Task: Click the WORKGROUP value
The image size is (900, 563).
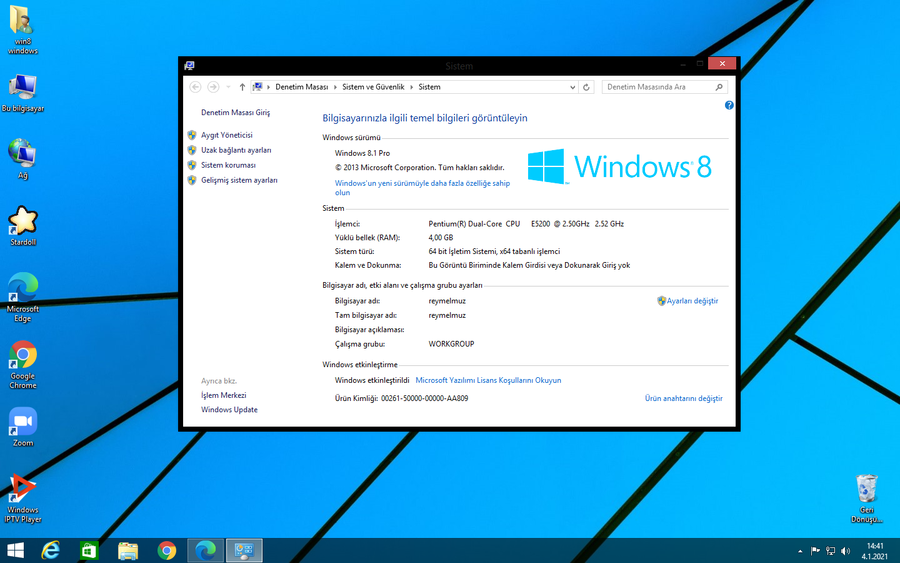Action: click(451, 344)
